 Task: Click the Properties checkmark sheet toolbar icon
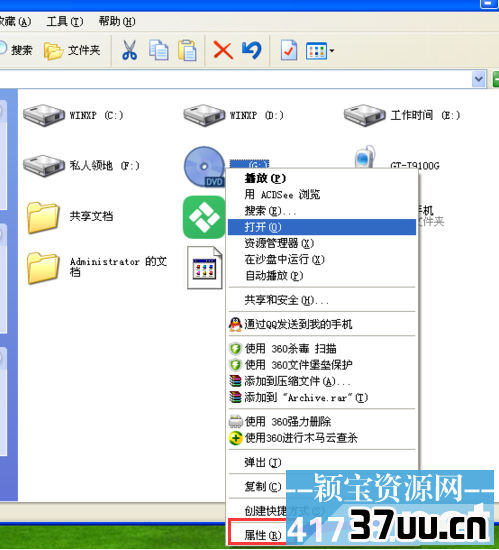tap(289, 50)
